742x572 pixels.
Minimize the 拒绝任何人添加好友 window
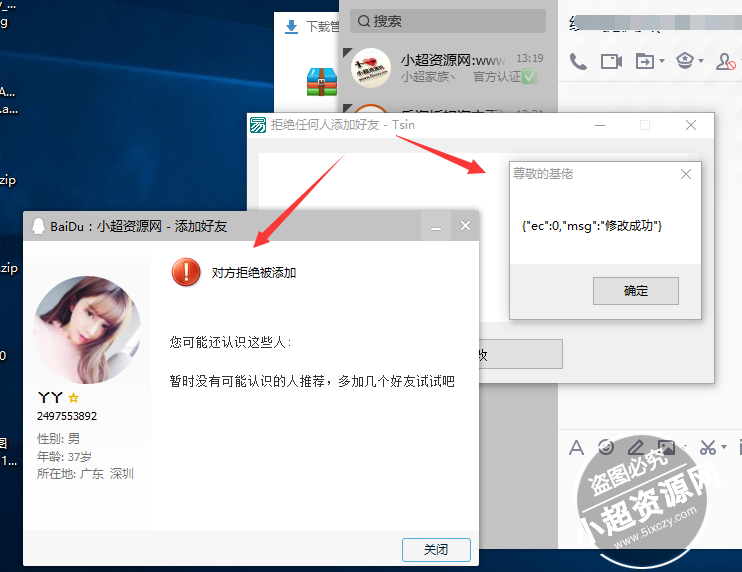(x=600, y=125)
